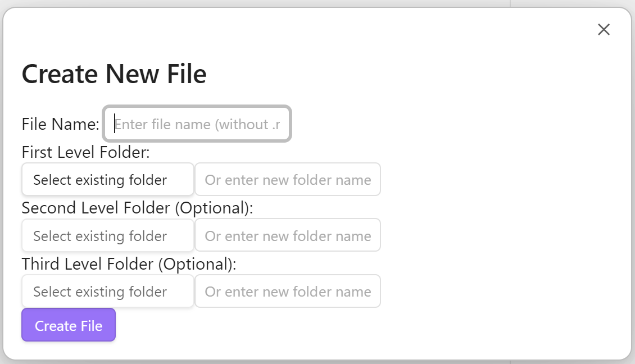Image resolution: width=635 pixels, height=364 pixels.
Task: Click the purple Create File button
Action: [69, 325]
